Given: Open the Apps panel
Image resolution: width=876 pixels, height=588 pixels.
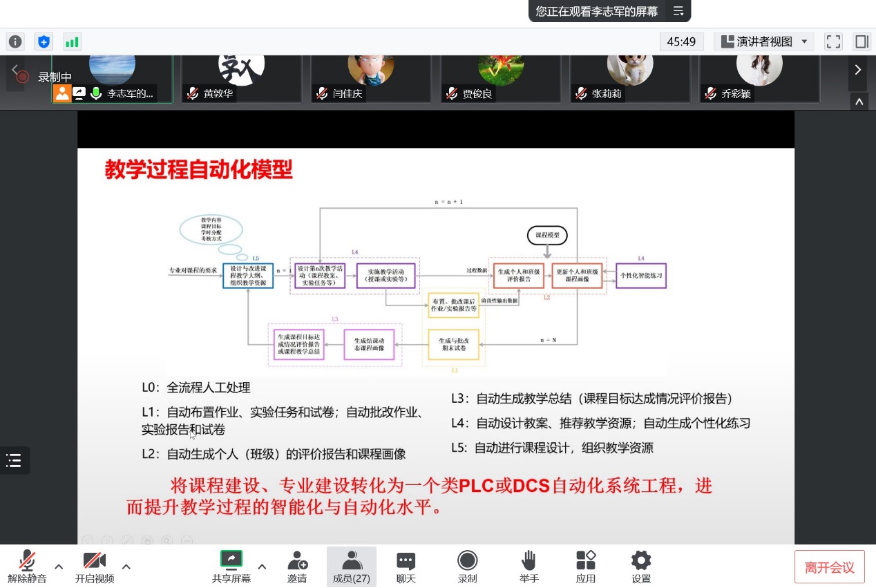Looking at the screenshot, I should [x=586, y=567].
